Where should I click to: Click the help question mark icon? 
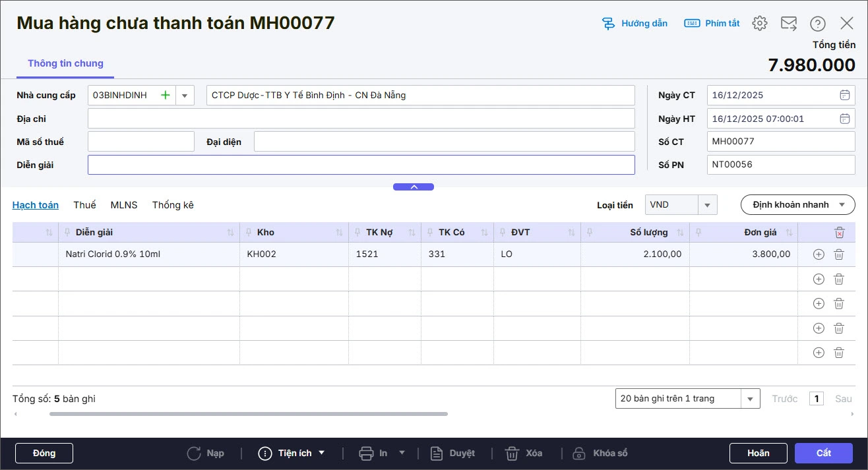(x=818, y=23)
